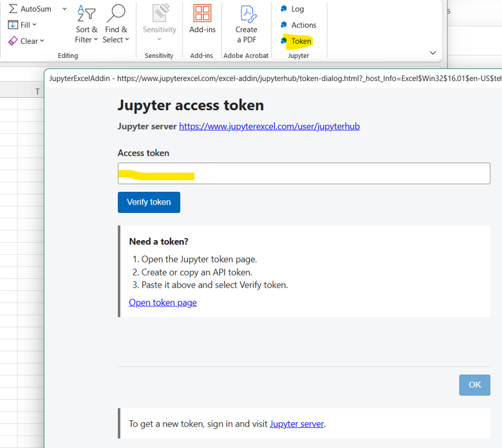
Task: Click the Fill down-arrow icon
Action: tap(13, 25)
